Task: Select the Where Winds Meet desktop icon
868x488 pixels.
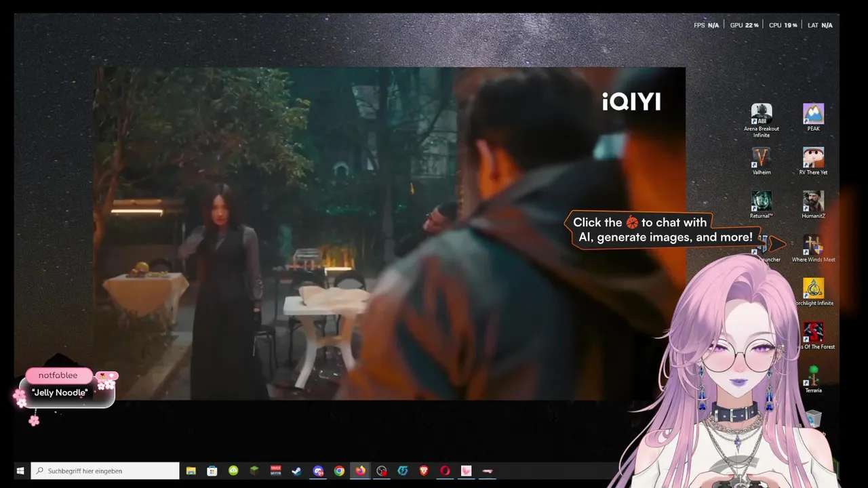Action: tap(813, 249)
